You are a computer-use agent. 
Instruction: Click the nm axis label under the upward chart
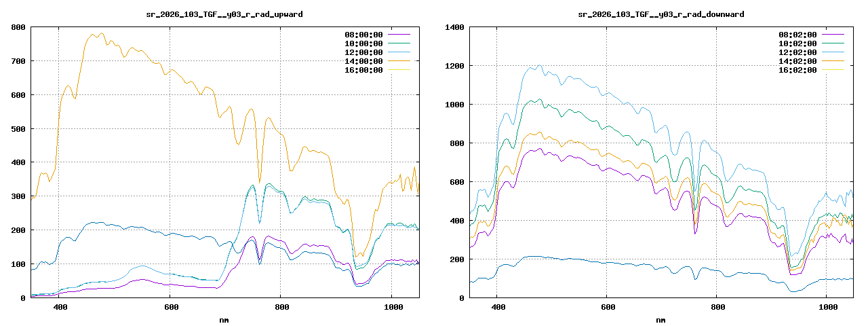[224, 320]
